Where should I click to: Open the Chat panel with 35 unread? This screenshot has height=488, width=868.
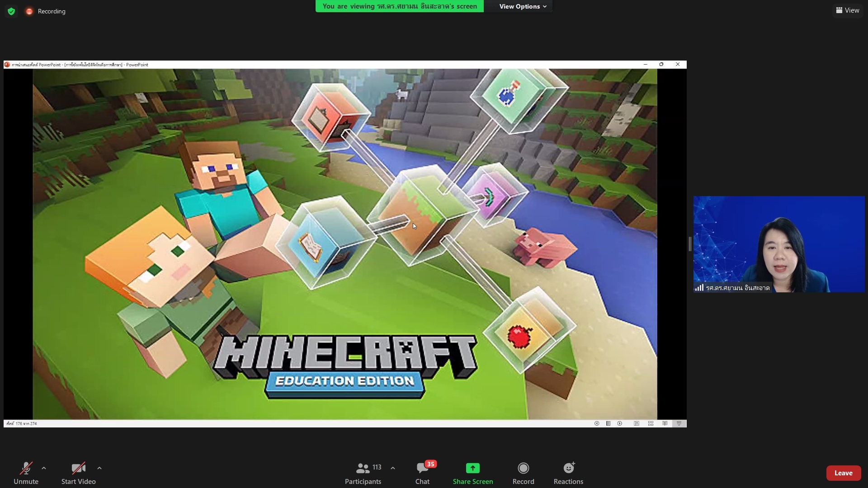click(x=423, y=473)
